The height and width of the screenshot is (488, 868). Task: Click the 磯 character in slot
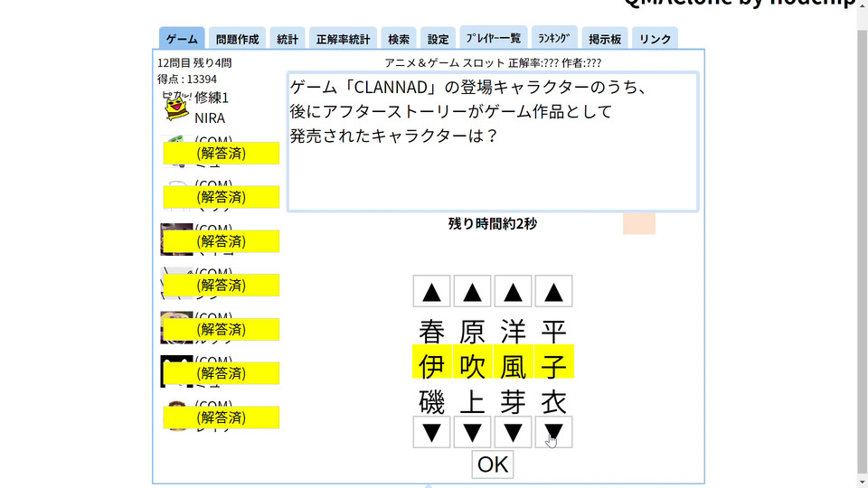(432, 402)
